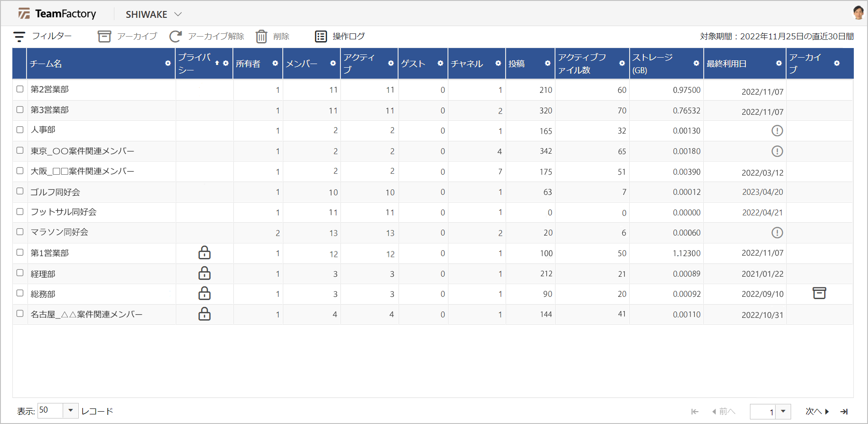Click the unarchive circular arrow icon
The height and width of the screenshot is (424, 868).
[x=175, y=37]
